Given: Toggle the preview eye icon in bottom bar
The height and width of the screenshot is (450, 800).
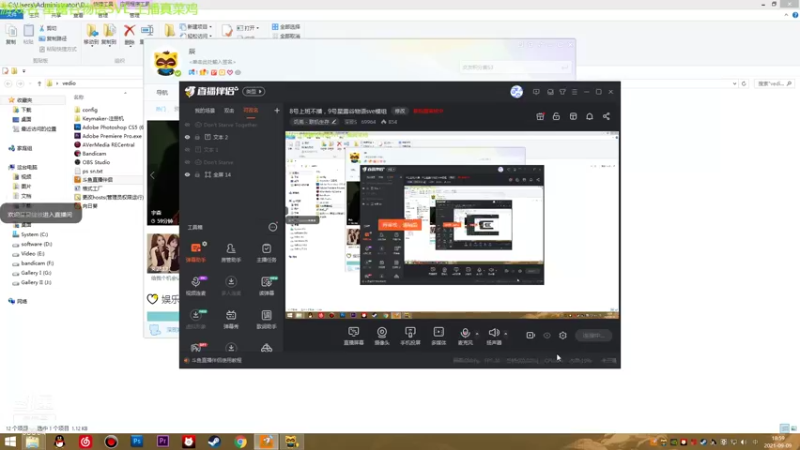Looking at the screenshot, I should click(547, 335).
